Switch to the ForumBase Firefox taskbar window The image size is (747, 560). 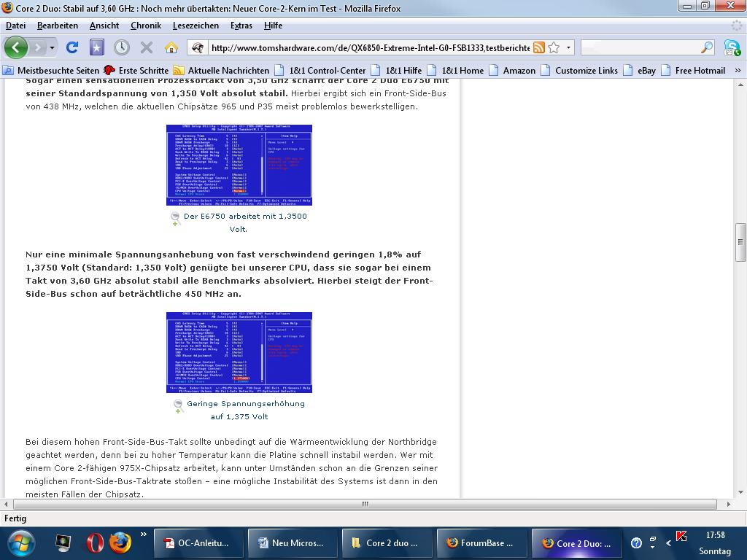[481, 543]
